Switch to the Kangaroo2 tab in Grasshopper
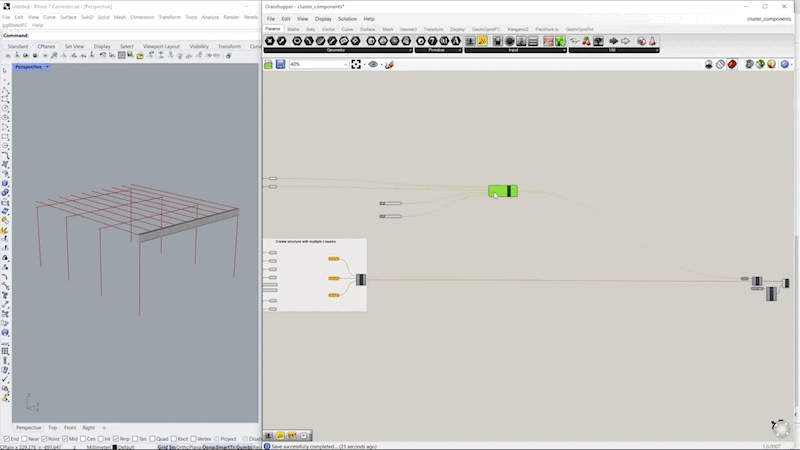 click(518, 29)
